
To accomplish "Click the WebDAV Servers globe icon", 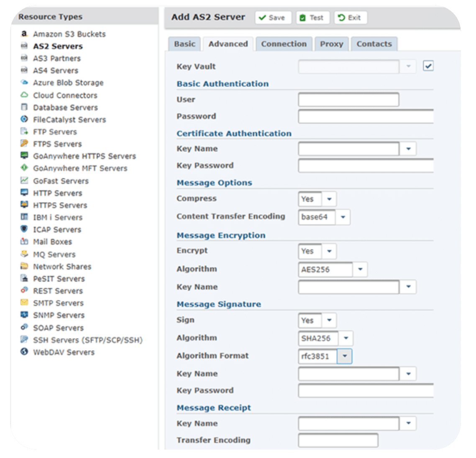I will [x=24, y=352].
